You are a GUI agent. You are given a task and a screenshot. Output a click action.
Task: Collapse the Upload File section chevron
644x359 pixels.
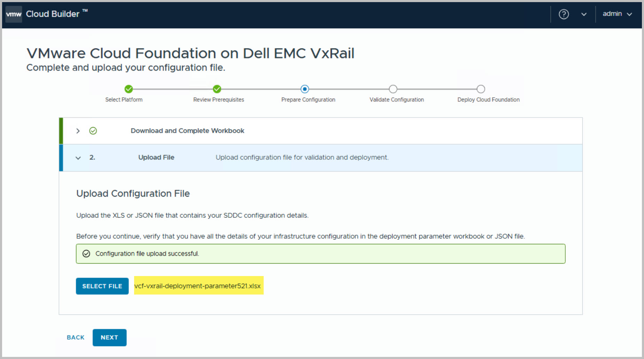(x=78, y=158)
